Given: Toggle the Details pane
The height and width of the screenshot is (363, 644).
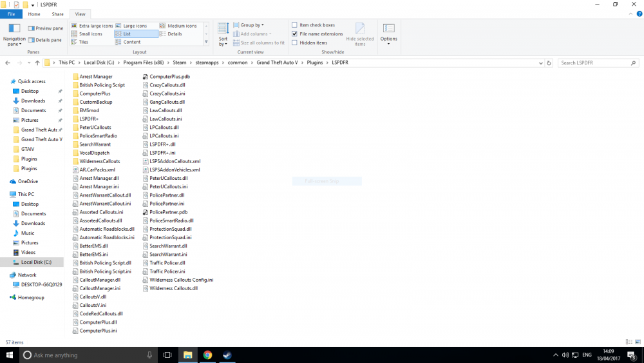Looking at the screenshot, I should click(45, 40).
